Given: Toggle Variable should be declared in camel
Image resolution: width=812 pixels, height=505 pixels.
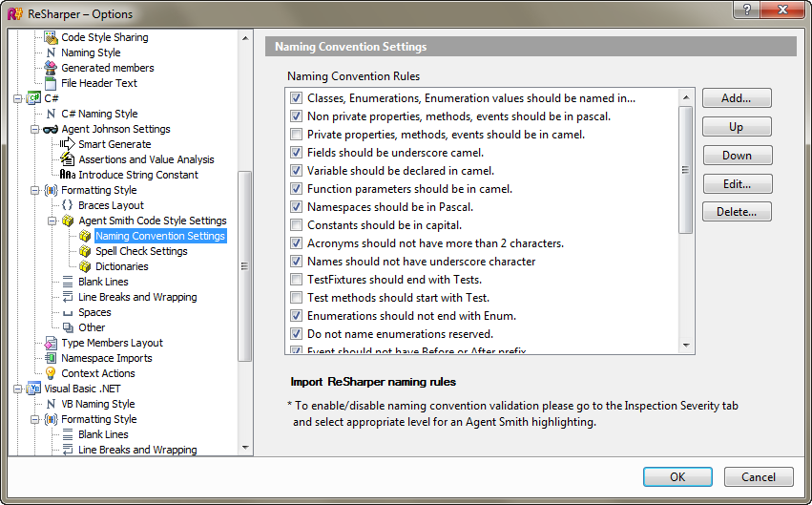Looking at the screenshot, I should (x=296, y=171).
